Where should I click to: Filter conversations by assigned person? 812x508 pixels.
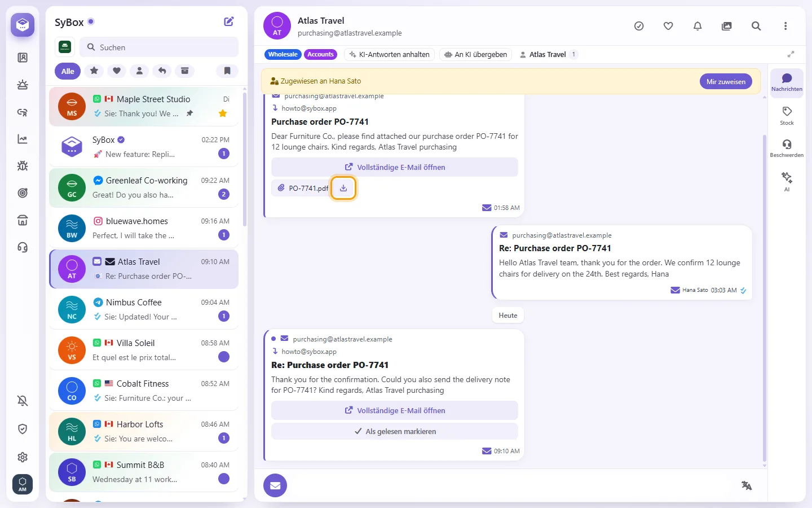[139, 71]
